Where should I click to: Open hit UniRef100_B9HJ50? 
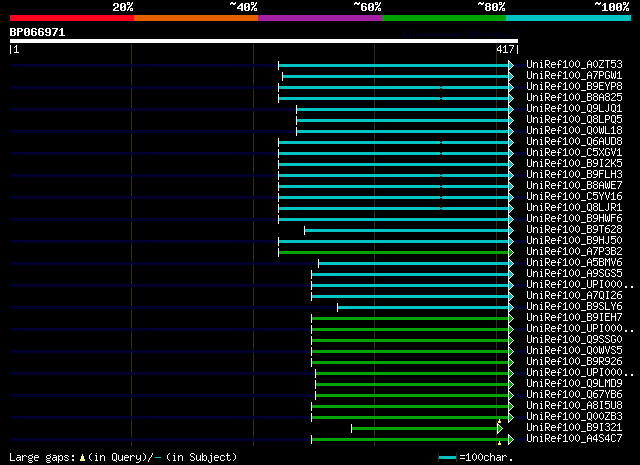pyautogui.click(x=574, y=241)
